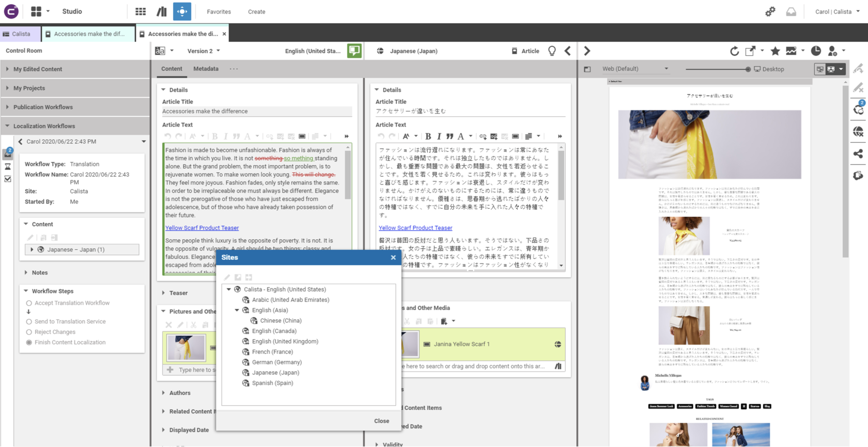Open the analytics chart icon

click(x=791, y=51)
